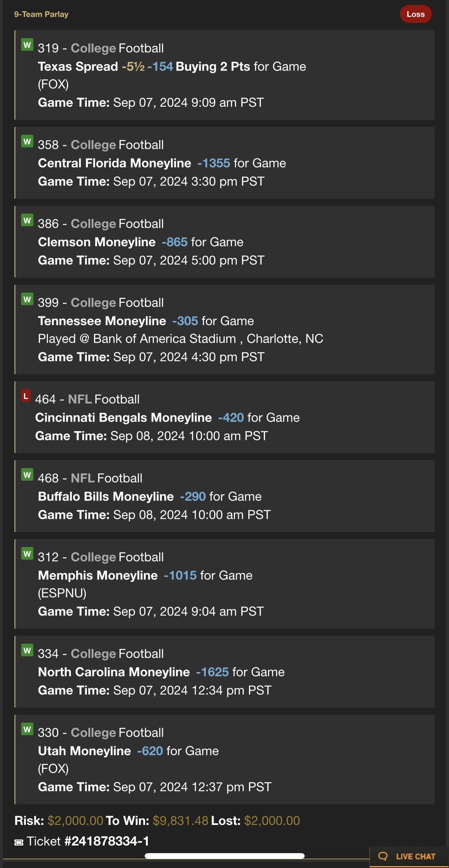449x868 pixels.
Task: Click the W badge on Texas Spread leg
Action: 27,45
